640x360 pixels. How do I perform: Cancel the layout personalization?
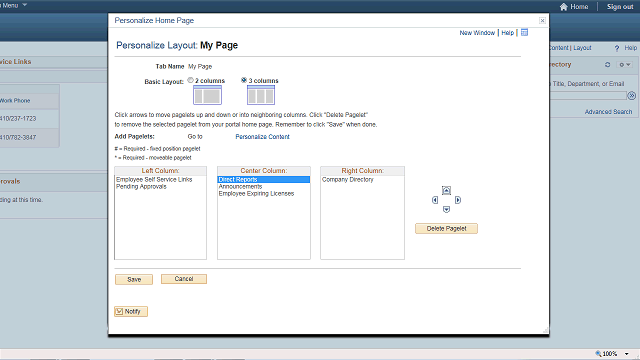coord(184,279)
